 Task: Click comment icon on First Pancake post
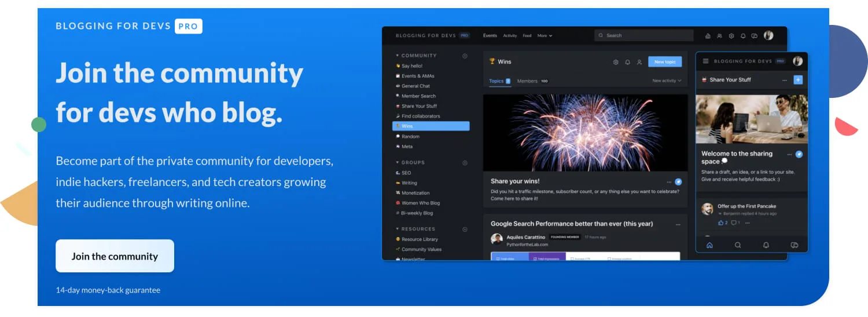[735, 223]
